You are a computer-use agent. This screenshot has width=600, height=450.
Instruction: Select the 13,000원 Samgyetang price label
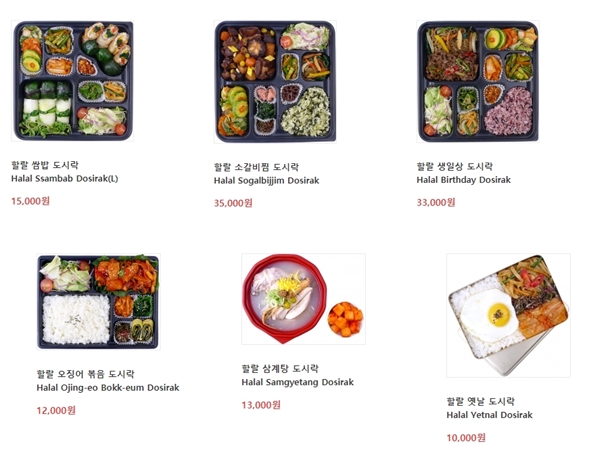pos(261,405)
